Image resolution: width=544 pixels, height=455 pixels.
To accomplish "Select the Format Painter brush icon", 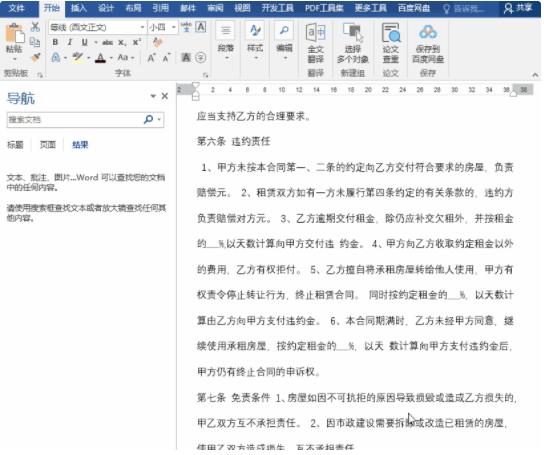I will pyautogui.click(x=35, y=57).
